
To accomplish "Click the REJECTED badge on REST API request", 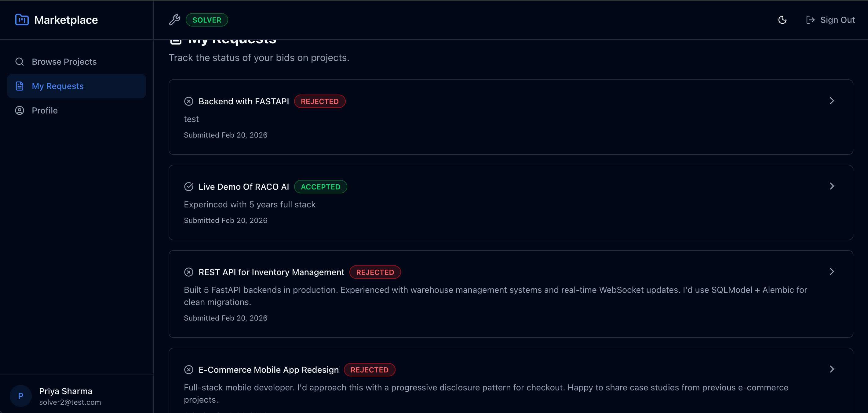I will coord(375,272).
